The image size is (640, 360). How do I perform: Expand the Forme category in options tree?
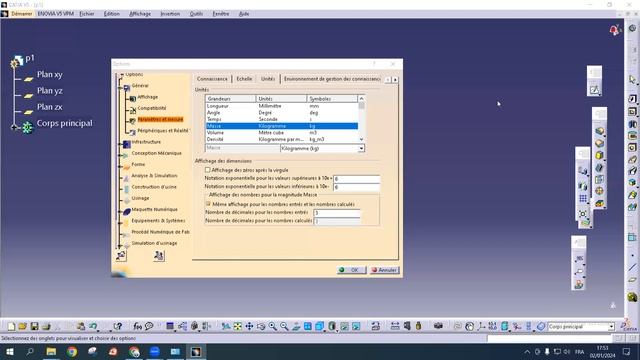click(120, 167)
